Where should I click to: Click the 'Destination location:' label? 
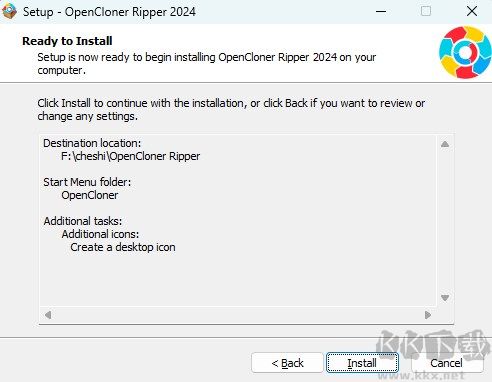click(92, 143)
